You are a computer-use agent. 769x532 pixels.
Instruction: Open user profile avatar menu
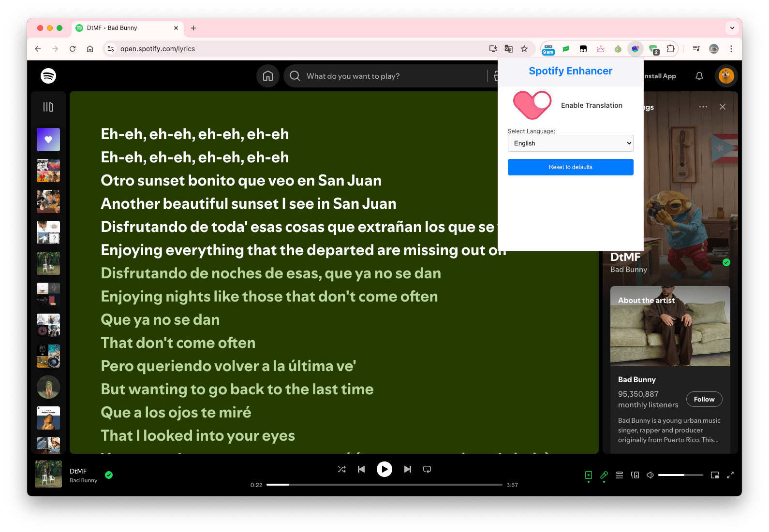pyautogui.click(x=726, y=76)
